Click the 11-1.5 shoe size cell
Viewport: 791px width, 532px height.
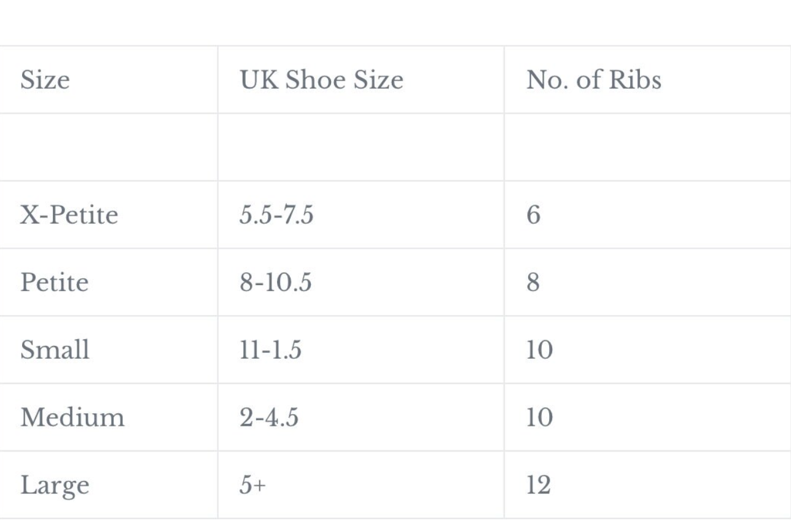(361, 350)
